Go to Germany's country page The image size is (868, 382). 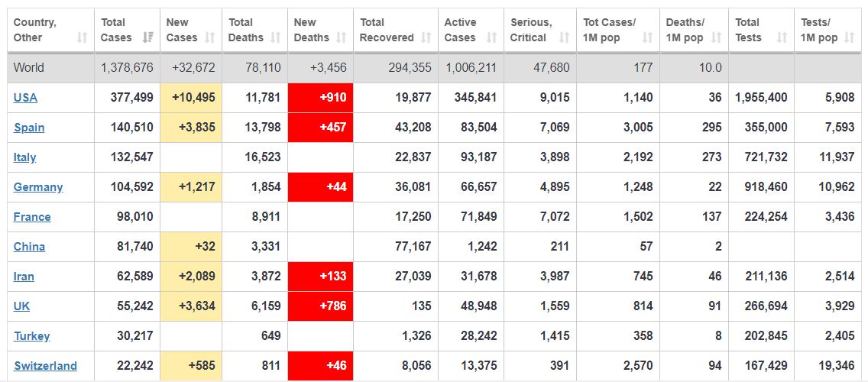[x=38, y=187]
